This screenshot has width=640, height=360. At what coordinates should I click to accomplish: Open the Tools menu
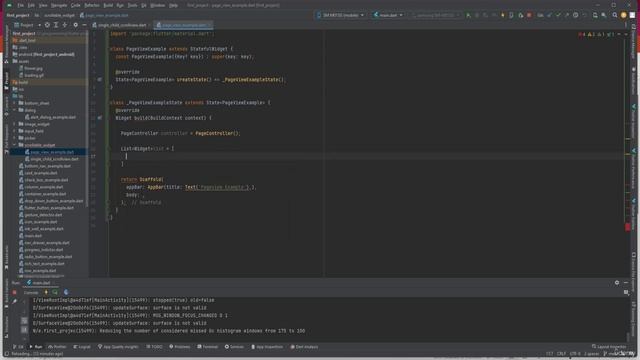point(133,5)
